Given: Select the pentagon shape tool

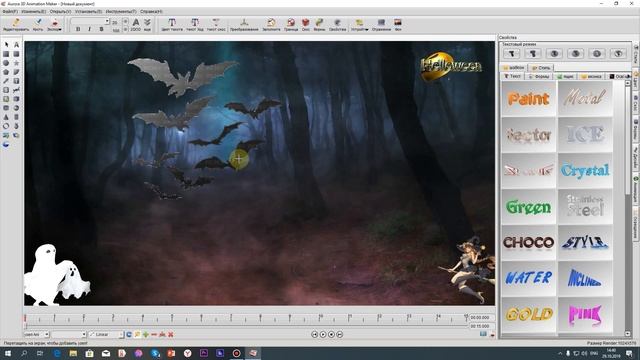Looking at the screenshot, I should click(6, 72).
